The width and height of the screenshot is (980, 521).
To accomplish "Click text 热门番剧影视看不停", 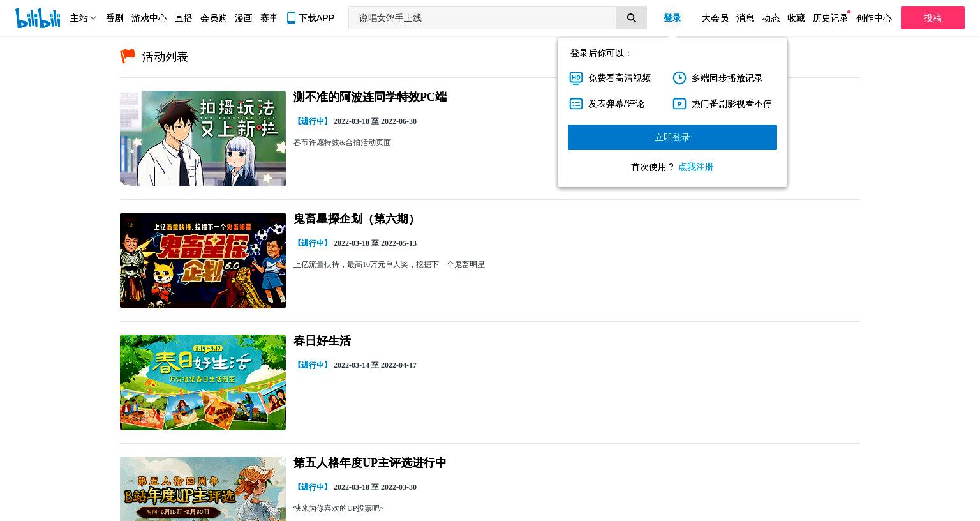I will pos(732,103).
